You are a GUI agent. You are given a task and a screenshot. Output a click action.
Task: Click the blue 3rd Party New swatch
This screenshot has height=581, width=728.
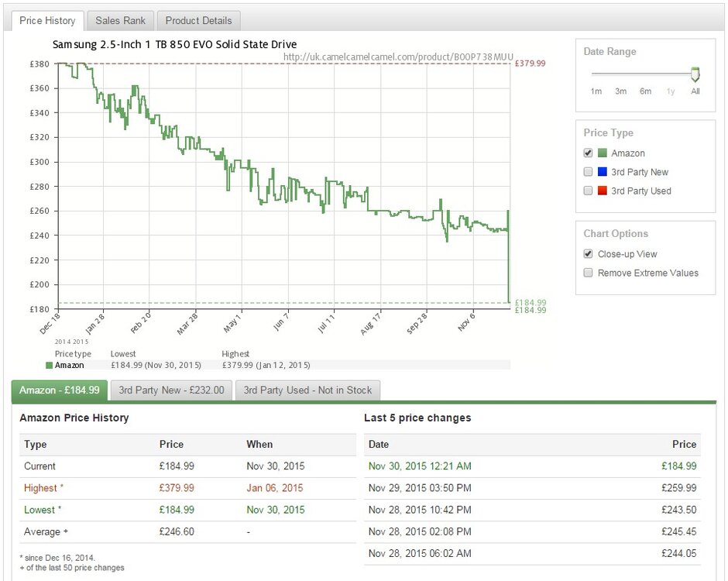point(603,172)
